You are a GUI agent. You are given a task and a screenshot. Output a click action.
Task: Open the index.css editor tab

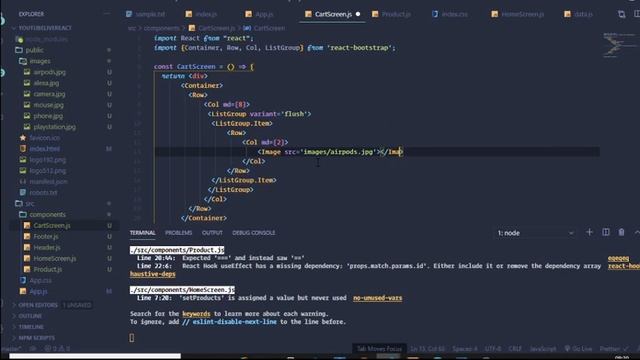pos(449,14)
